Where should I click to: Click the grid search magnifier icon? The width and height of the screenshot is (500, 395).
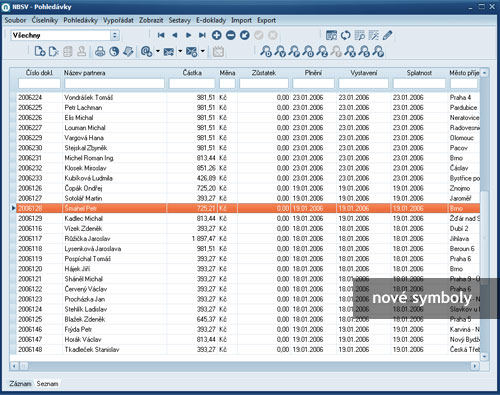point(360,35)
